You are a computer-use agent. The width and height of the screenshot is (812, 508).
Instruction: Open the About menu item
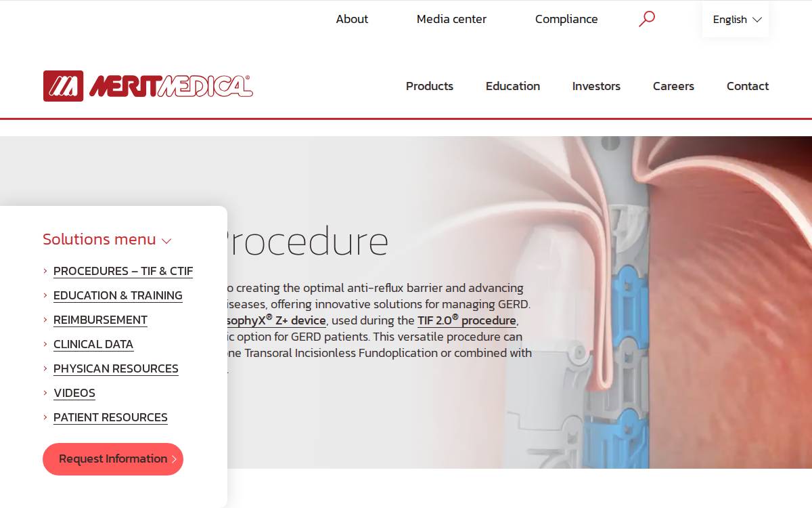(x=352, y=19)
